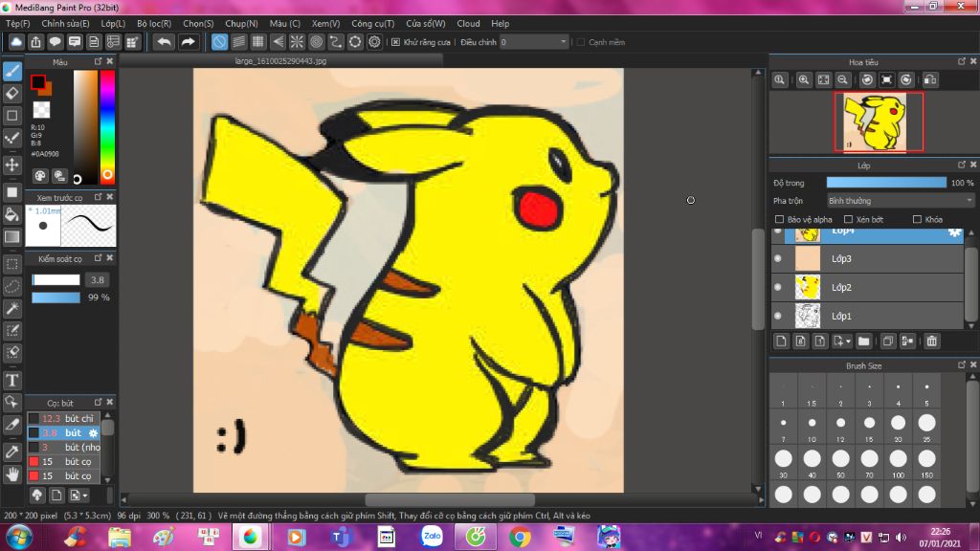Screen dimensions: 980x551
Task: Select the Text tool
Action: 12,380
